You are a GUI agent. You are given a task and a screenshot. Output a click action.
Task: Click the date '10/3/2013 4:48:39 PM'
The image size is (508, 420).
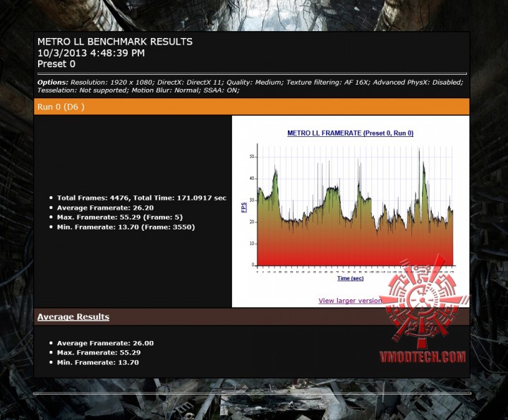(91, 53)
